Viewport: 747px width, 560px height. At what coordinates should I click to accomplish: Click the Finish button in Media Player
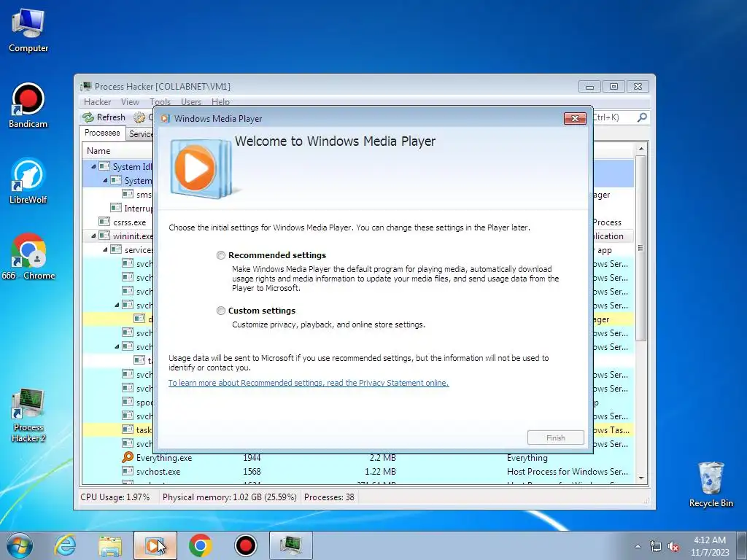pyautogui.click(x=555, y=437)
